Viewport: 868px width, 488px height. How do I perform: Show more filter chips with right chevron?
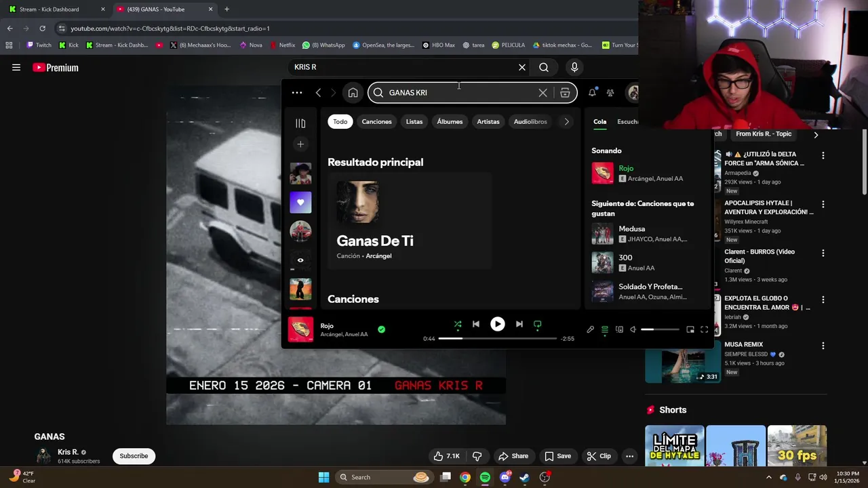(x=566, y=122)
